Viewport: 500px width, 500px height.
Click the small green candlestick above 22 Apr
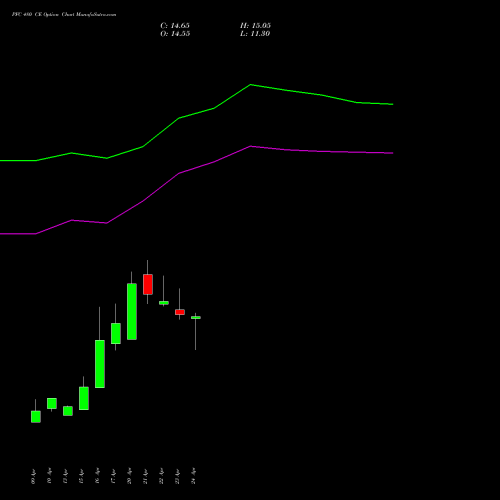click(164, 303)
